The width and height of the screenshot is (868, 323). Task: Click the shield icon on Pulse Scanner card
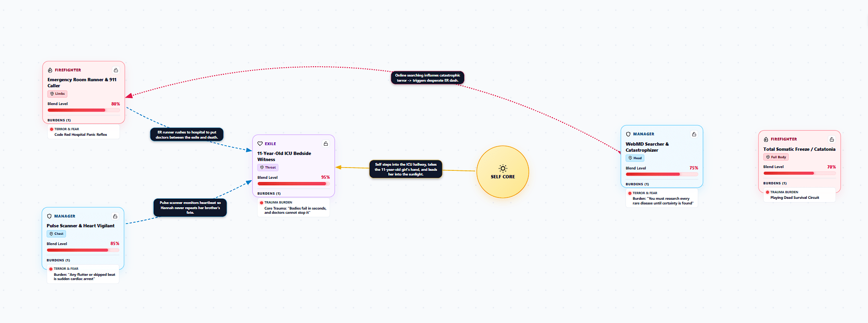(x=49, y=216)
